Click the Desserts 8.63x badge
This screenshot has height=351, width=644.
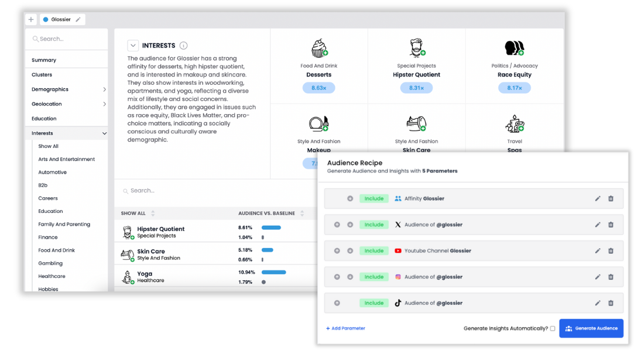[318, 88]
